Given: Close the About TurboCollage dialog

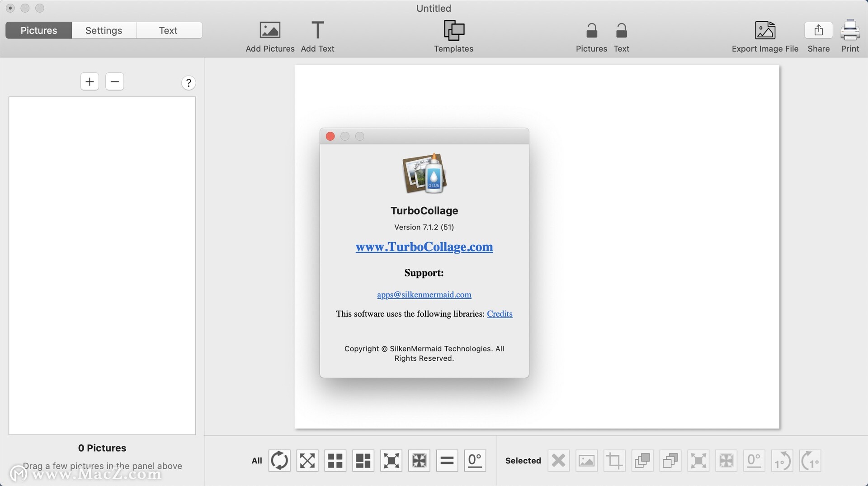Looking at the screenshot, I should [330, 136].
